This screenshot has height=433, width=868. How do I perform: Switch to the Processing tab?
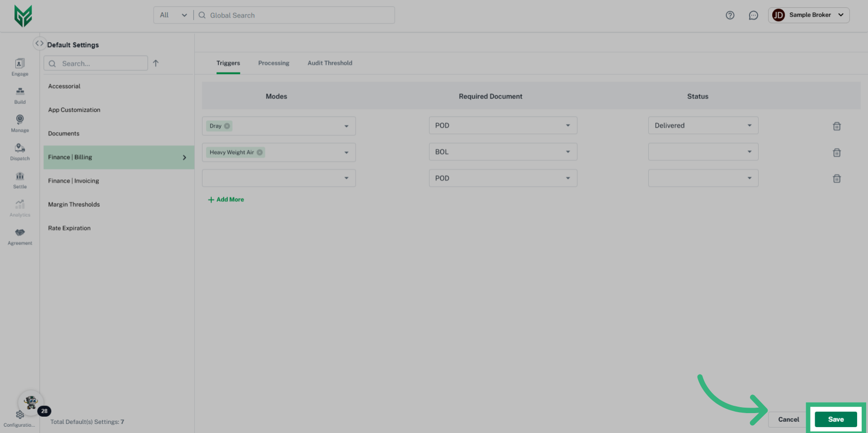274,63
